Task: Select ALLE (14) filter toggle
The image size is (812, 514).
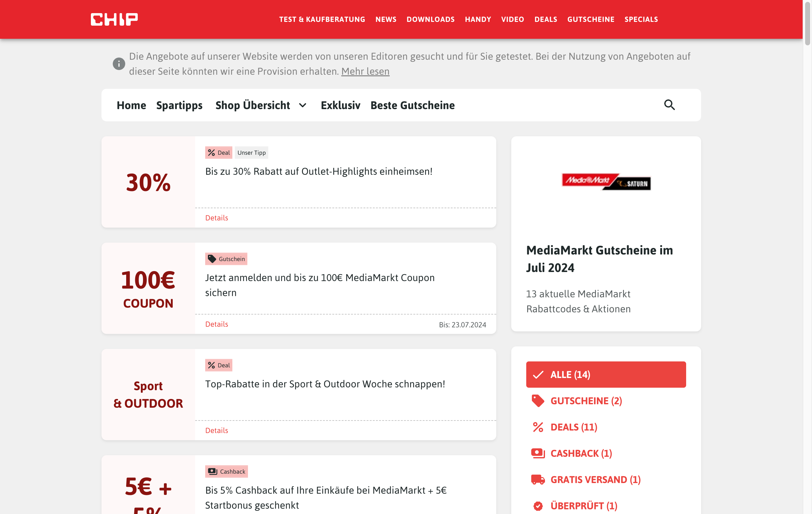Action: (606, 374)
